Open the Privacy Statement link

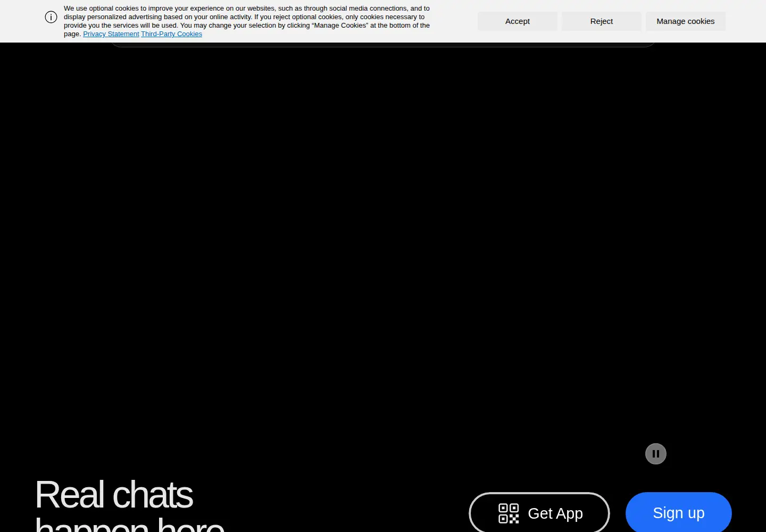[x=111, y=34]
